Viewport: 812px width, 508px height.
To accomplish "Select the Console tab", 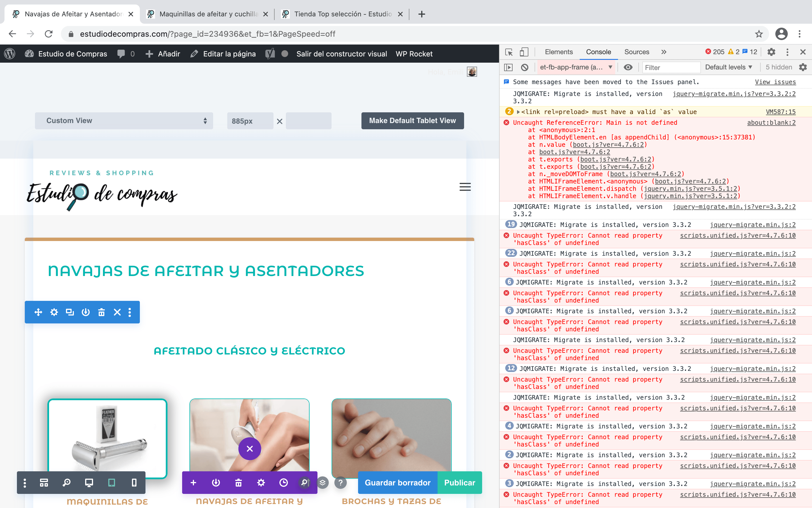I will click(x=598, y=52).
